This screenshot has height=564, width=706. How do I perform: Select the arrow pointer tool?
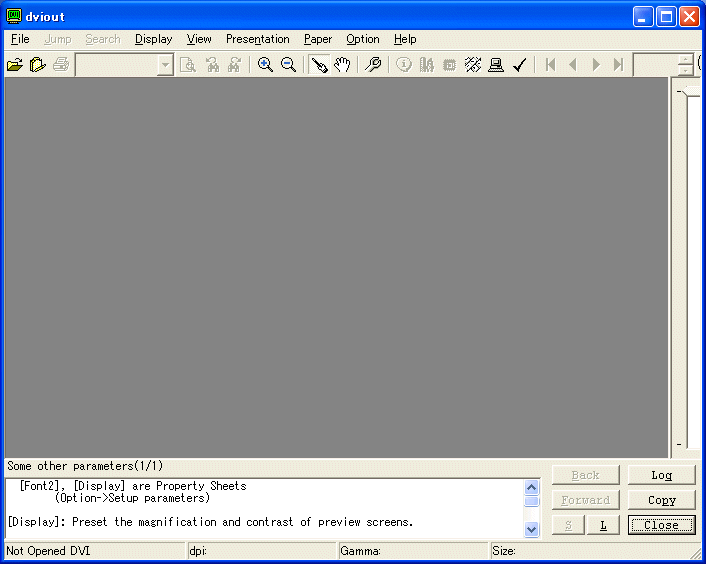319,65
